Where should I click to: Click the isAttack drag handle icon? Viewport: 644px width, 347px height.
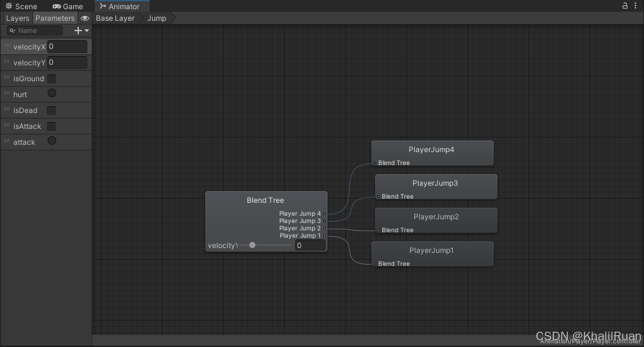pos(7,125)
